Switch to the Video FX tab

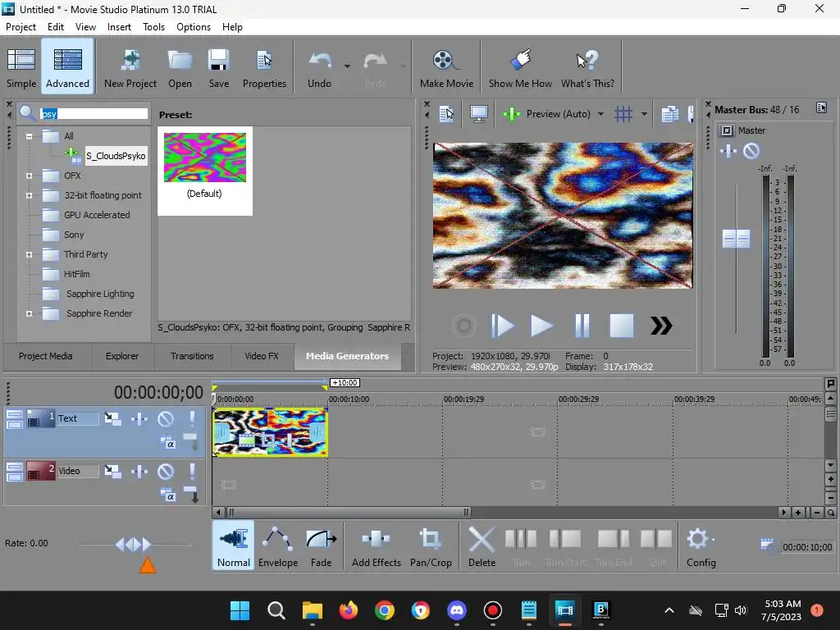tap(262, 356)
